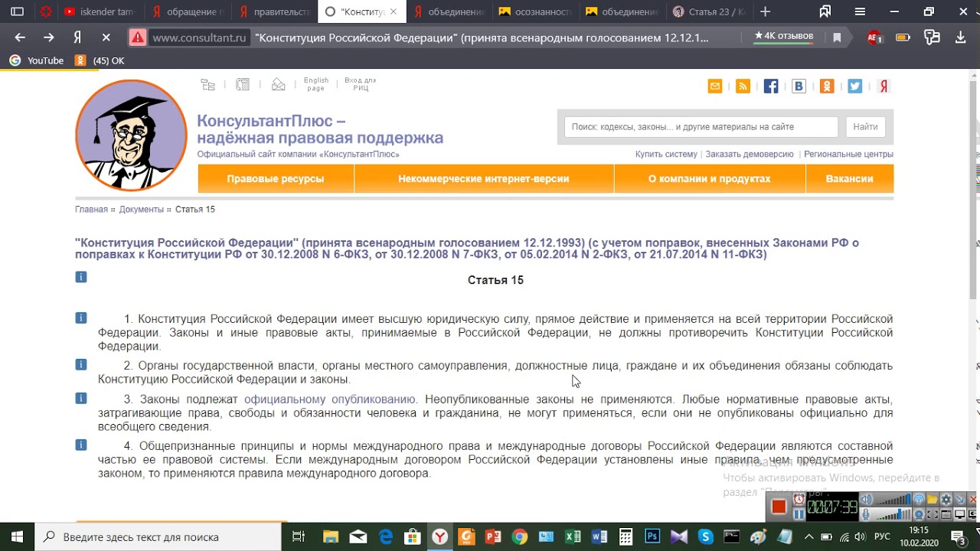Viewport: 980px width, 551px height.
Task: Click the Yandex home button in toolbar
Action: point(77,37)
